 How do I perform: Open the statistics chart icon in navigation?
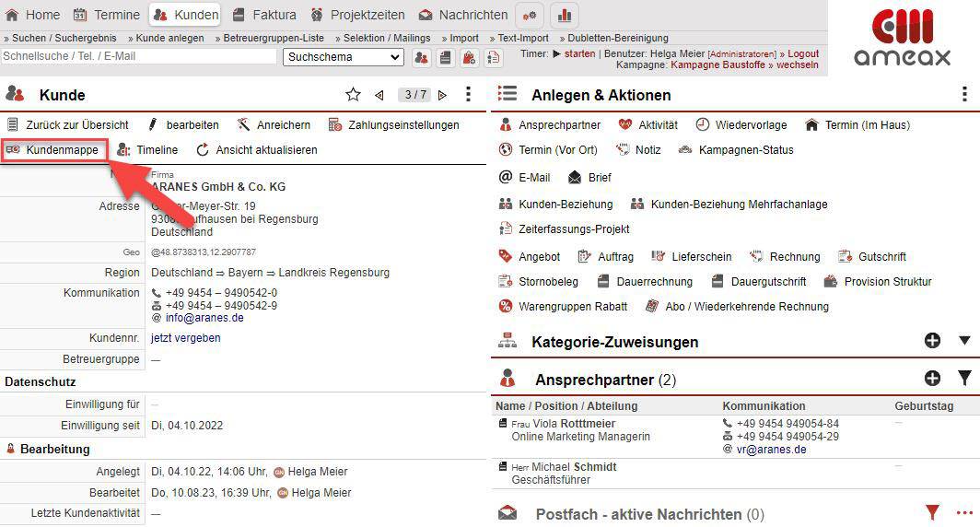tap(565, 15)
